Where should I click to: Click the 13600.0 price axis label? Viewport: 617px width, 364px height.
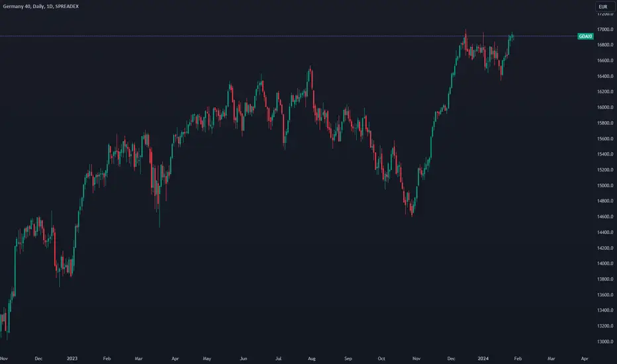[x=605, y=295]
